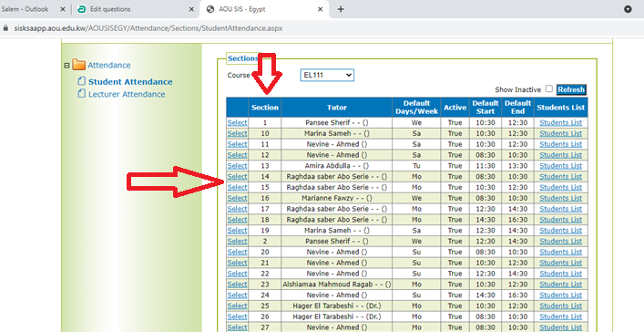Open a new browser tab

341,9
